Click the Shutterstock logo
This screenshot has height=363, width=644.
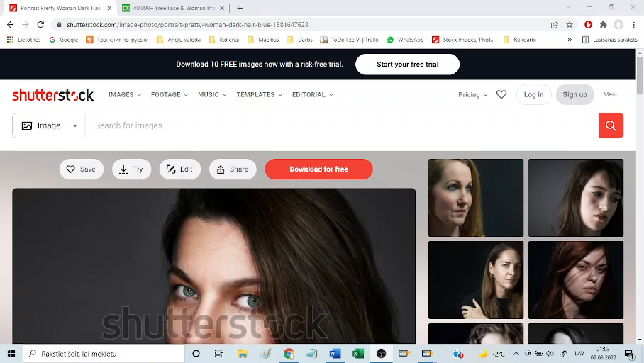pyautogui.click(x=53, y=95)
